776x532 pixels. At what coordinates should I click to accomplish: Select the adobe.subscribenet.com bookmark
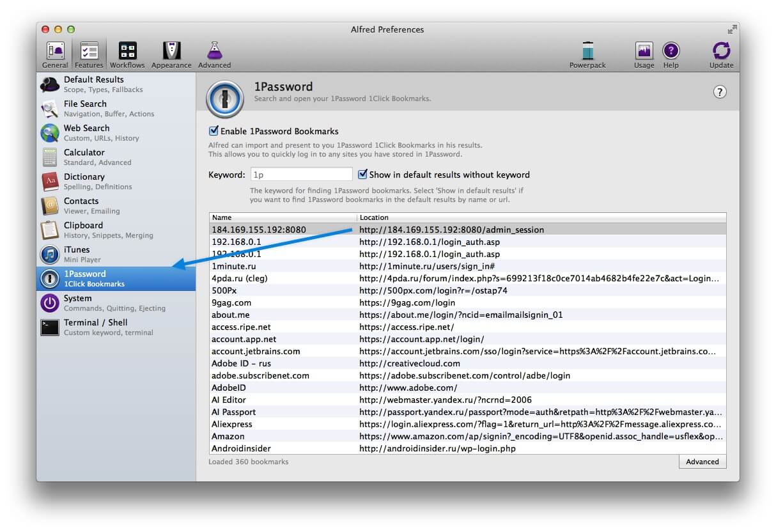pyautogui.click(x=467, y=375)
